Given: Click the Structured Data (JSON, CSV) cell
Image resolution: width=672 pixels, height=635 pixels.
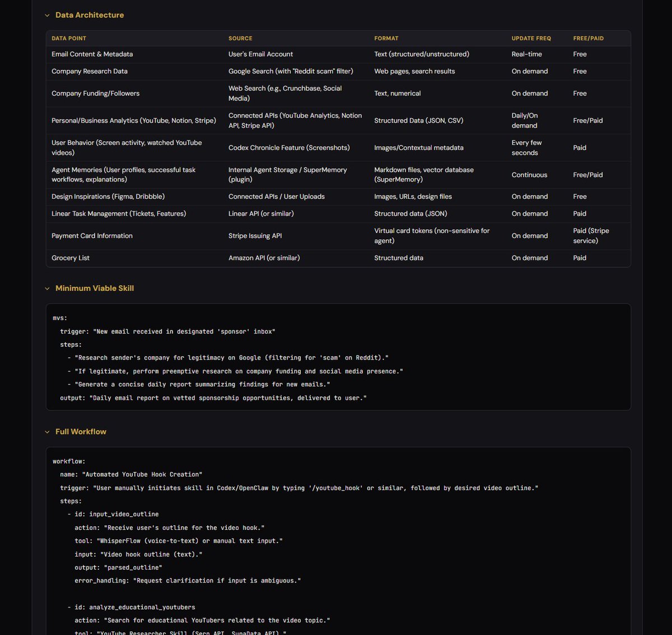Looking at the screenshot, I should [419, 120].
